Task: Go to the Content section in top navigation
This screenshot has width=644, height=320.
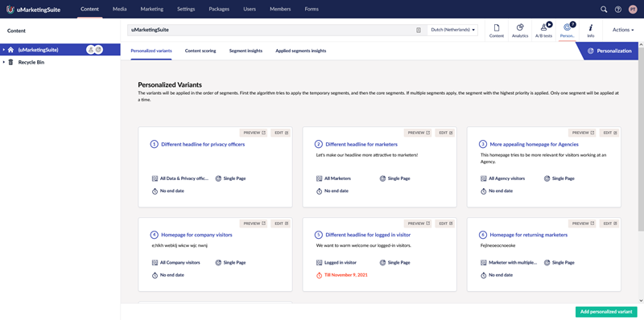Action: click(x=89, y=9)
